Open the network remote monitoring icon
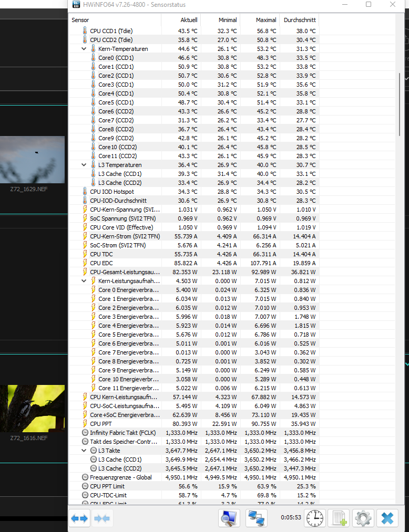Screen dimensions: 409x532 (x=257, y=518)
